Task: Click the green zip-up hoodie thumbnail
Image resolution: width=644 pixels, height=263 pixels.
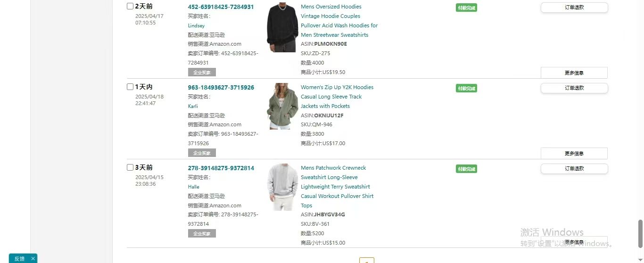Action: point(282,106)
